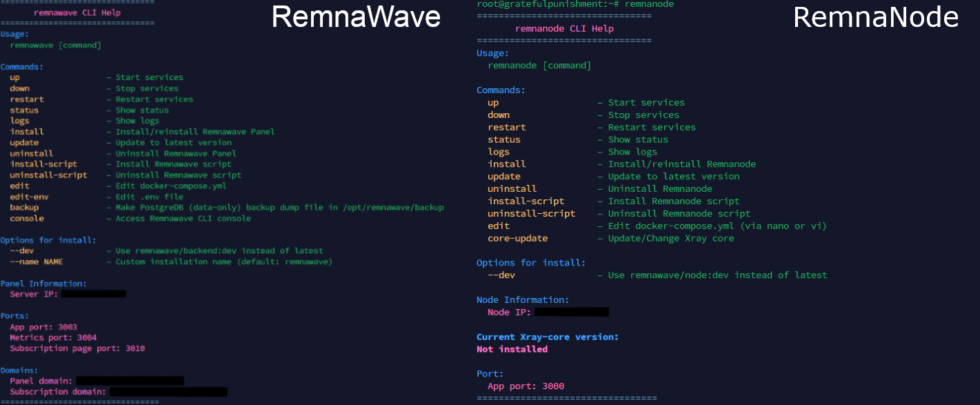
Task: Click 'Update/Change Xray core' description
Action: [671, 239]
